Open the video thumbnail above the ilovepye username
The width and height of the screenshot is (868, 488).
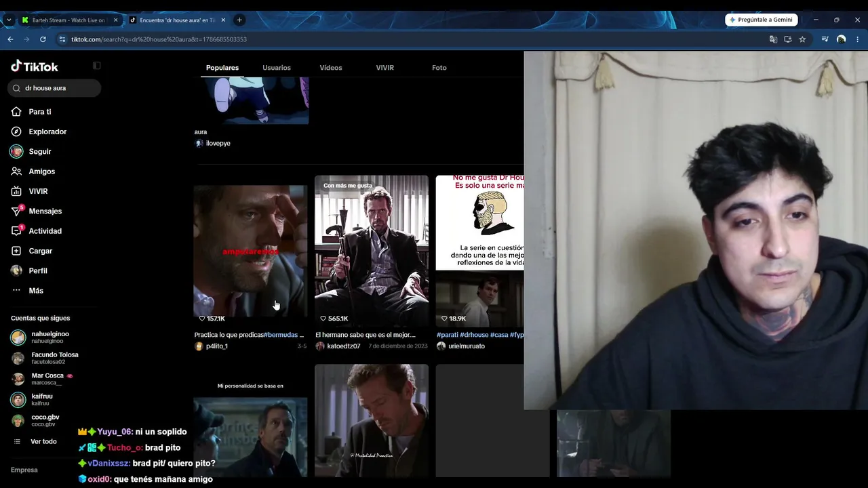(251, 100)
